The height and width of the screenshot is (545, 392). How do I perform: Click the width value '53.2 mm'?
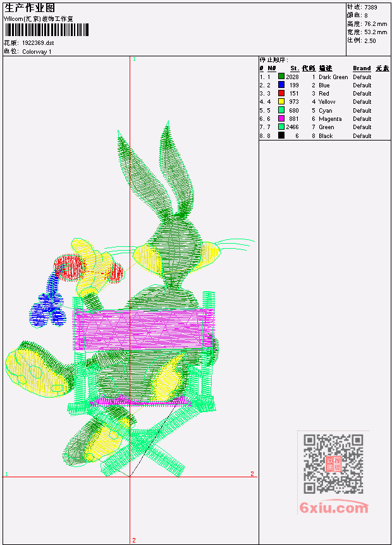376,32
